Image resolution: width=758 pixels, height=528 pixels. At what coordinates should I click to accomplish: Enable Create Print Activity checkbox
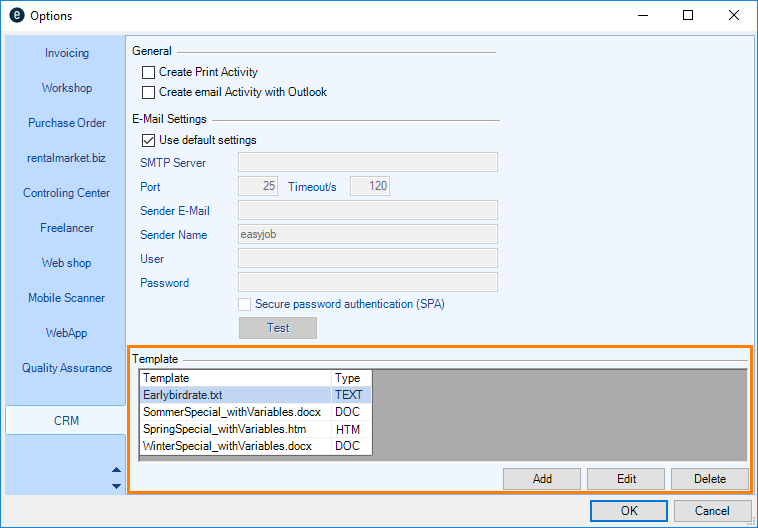[x=149, y=72]
